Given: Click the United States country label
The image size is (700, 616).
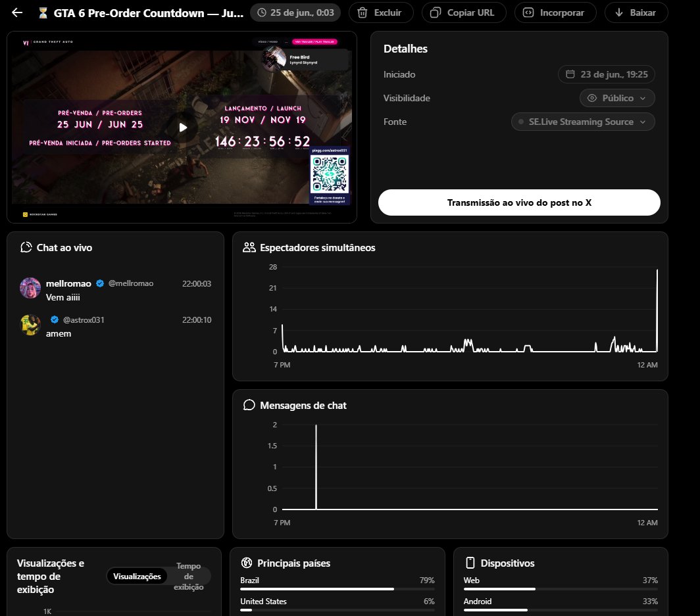Looking at the screenshot, I should click(263, 602).
